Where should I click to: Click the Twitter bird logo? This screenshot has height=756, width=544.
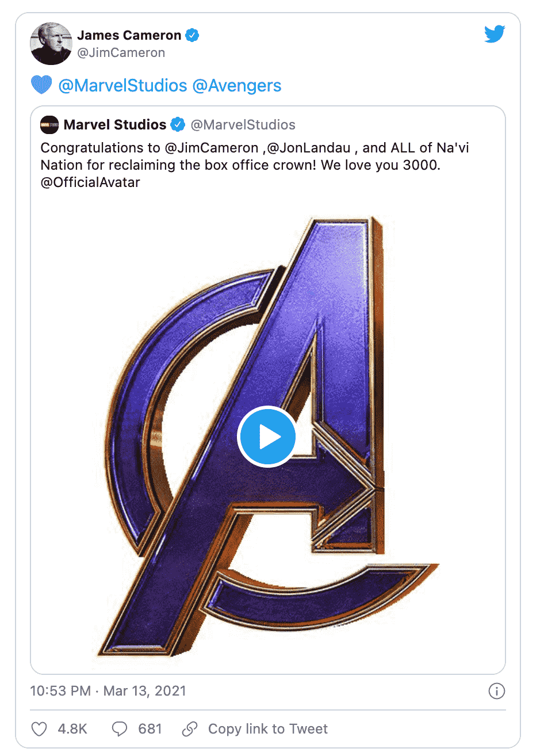pyautogui.click(x=495, y=35)
